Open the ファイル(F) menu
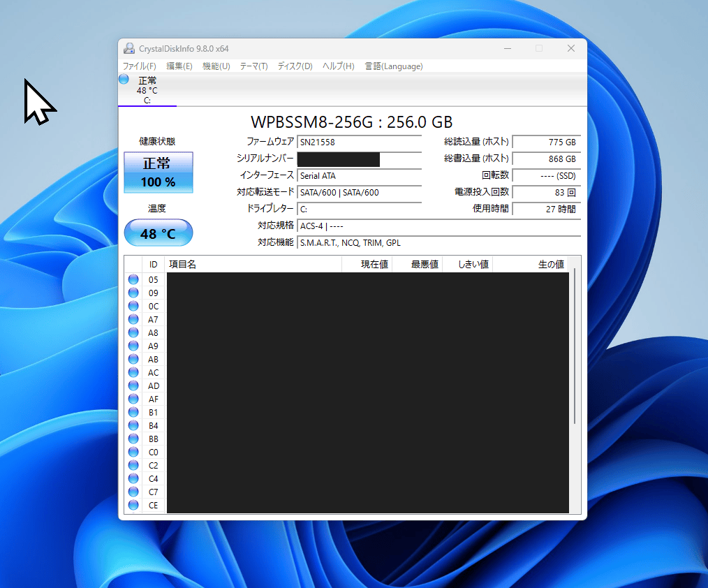708x588 pixels. tap(140, 66)
